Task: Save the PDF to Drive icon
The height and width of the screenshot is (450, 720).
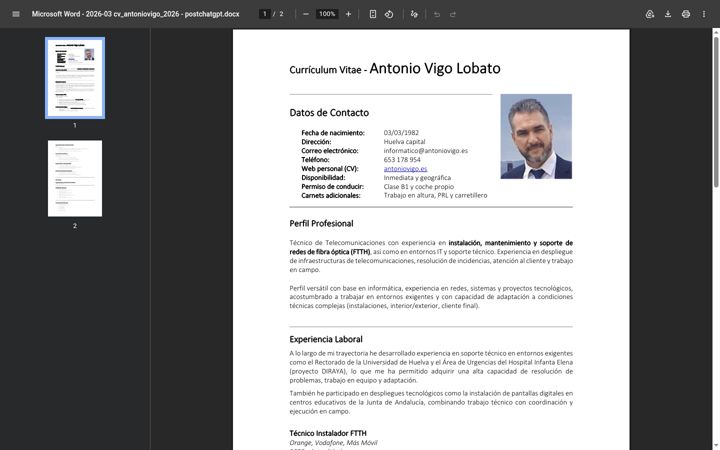Action: [x=650, y=14]
